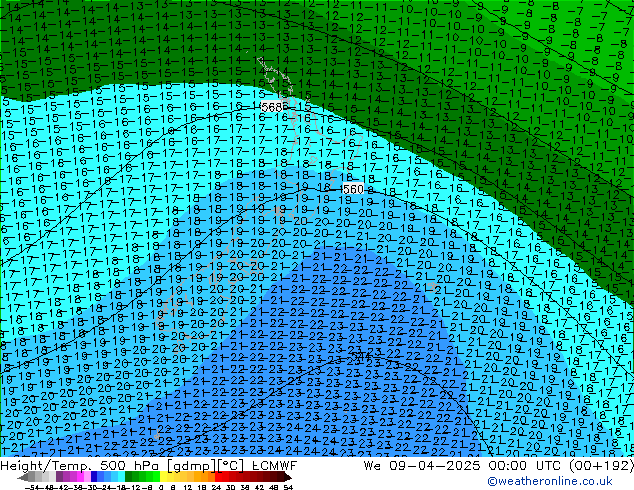Click the temperature color scale legend bar
This screenshot has height=490, width=634.
click(x=156, y=477)
